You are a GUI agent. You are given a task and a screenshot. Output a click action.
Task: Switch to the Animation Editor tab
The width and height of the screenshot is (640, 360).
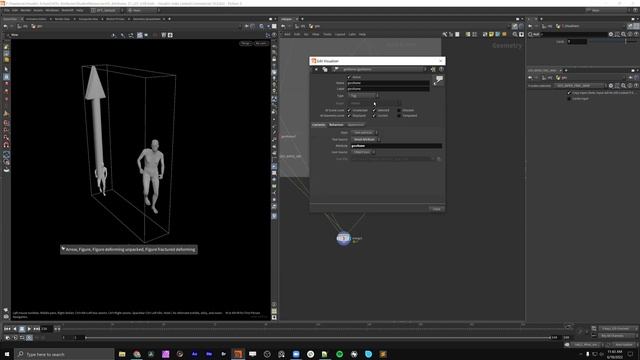point(36,19)
